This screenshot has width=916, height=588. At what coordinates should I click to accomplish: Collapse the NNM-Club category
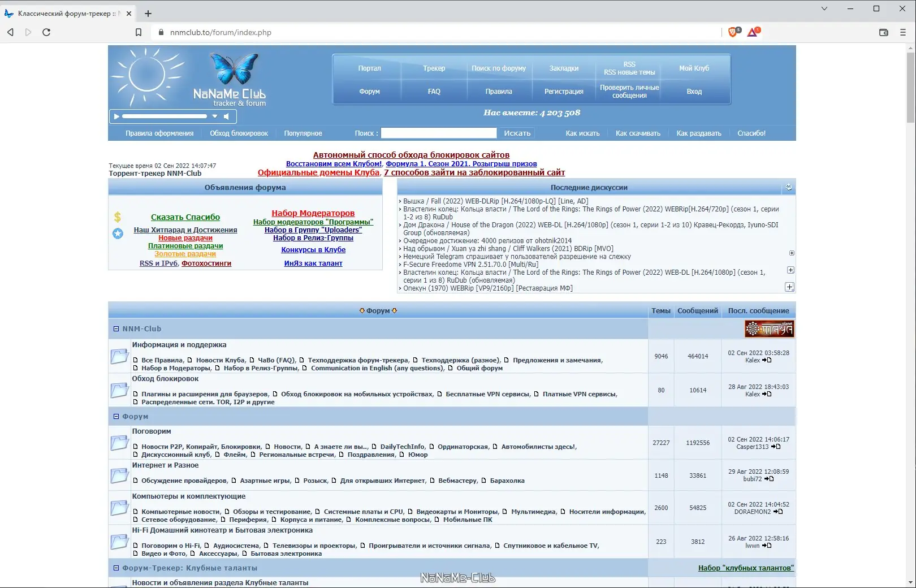click(x=116, y=328)
